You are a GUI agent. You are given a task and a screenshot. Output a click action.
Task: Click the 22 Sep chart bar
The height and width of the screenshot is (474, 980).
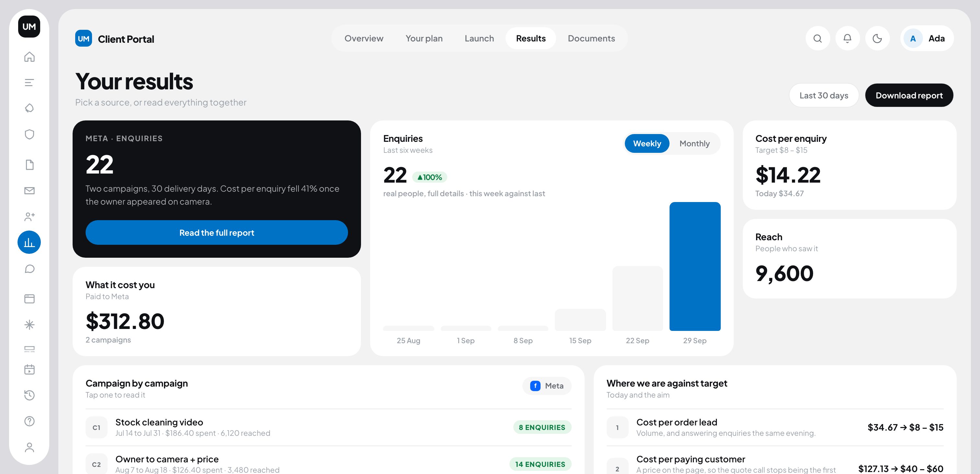637,299
